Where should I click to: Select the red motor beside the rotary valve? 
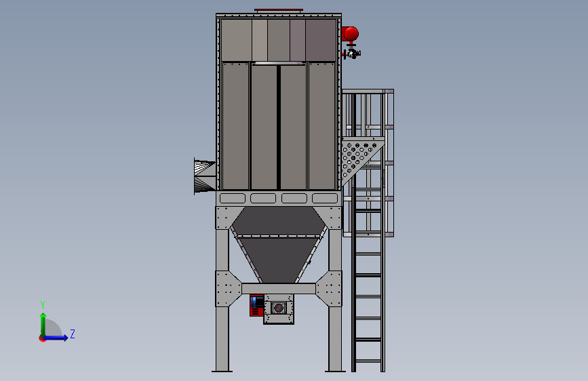tap(257, 305)
